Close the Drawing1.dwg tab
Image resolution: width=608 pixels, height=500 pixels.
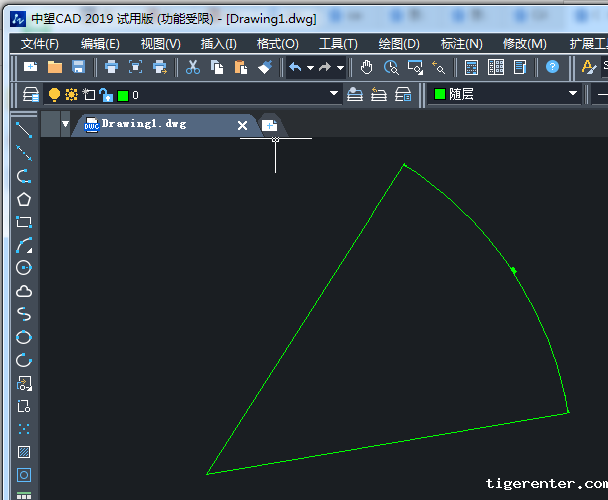[x=242, y=125]
